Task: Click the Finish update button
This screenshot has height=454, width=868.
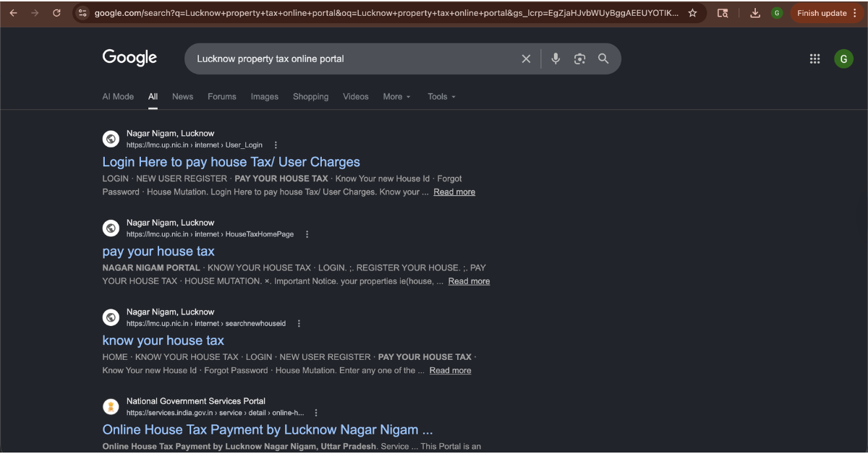Action: tap(822, 13)
